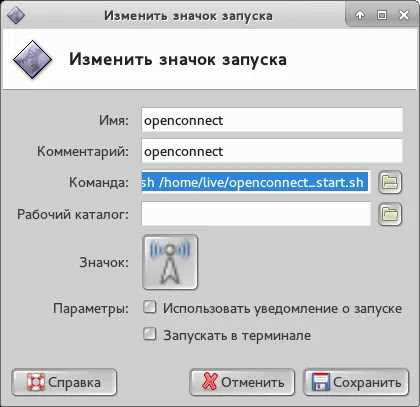The width and height of the screenshot is (420, 407).
Task: Enable 'Использовать уведомление о запуске' checkbox
Action: pyautogui.click(x=150, y=307)
